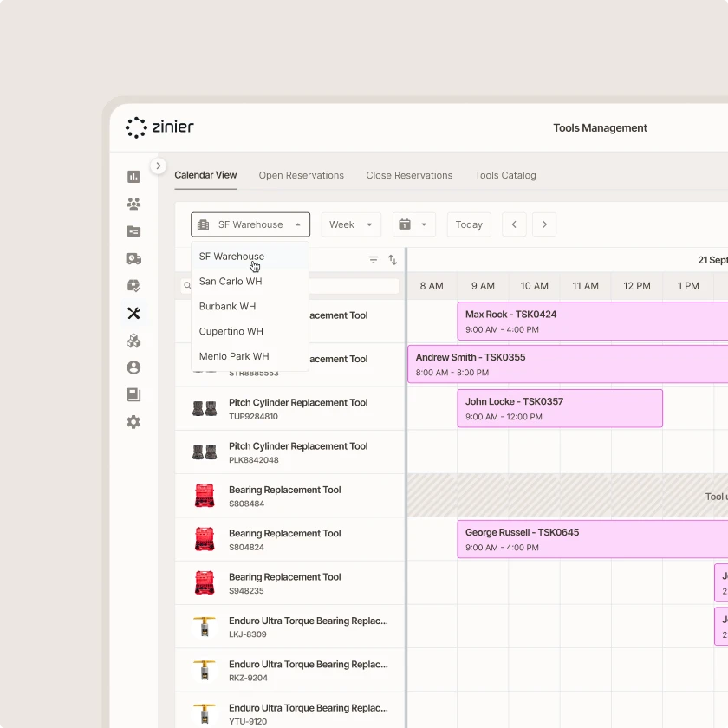Click the filter icon above tool list
728x728 pixels.
coord(374,260)
